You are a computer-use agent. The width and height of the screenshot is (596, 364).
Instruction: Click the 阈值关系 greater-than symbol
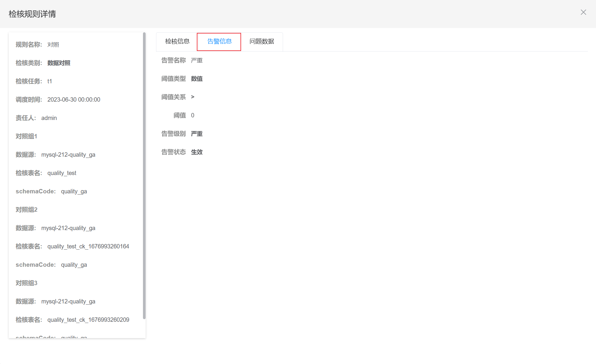click(192, 97)
